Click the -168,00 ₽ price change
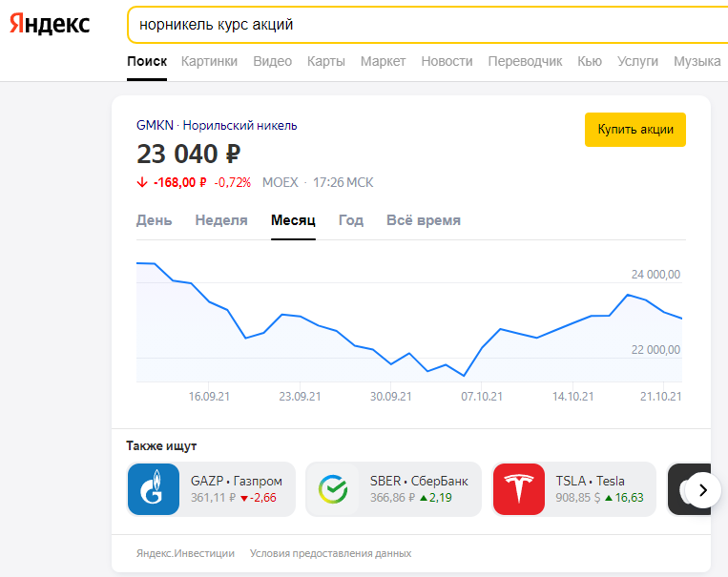Image resolution: width=728 pixels, height=577 pixels. coord(179,182)
